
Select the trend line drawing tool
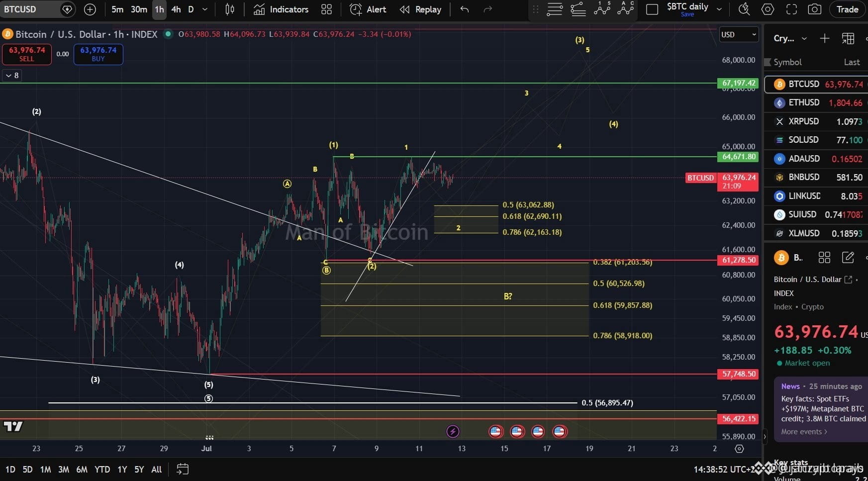(578, 9)
